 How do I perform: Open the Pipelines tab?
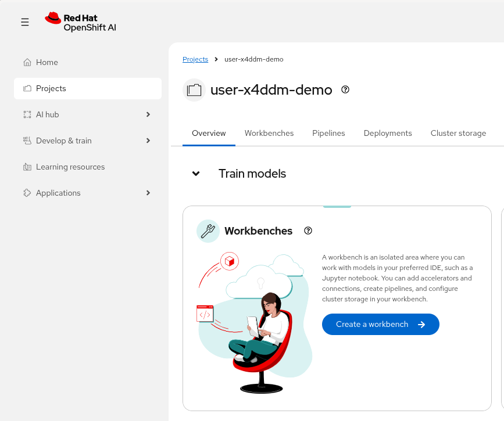tap(328, 133)
